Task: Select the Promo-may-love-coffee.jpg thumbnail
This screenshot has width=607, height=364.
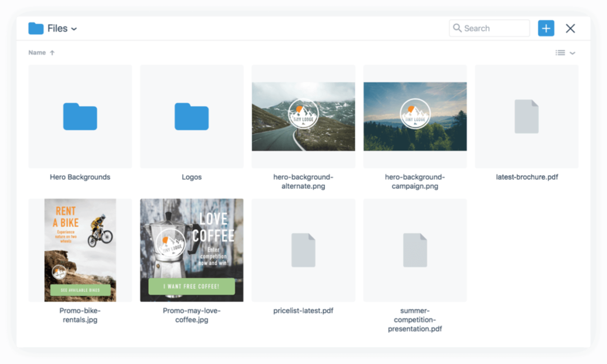Action: coord(192,250)
